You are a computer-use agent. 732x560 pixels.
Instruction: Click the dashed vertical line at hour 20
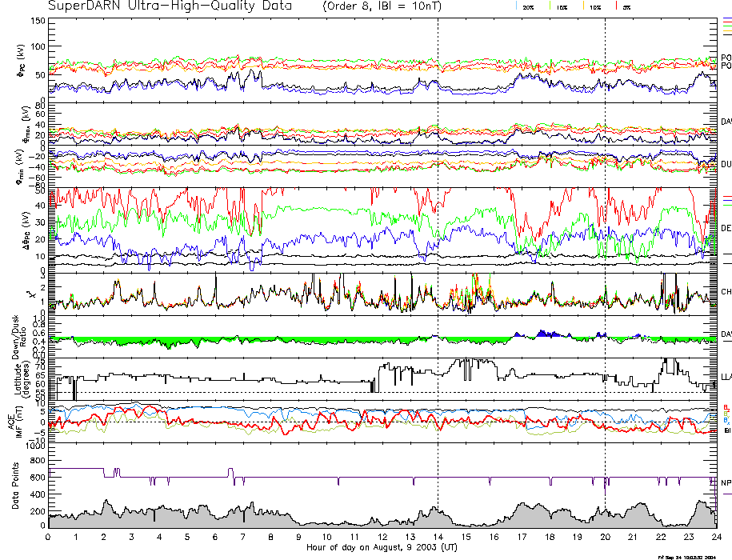[x=605, y=240]
